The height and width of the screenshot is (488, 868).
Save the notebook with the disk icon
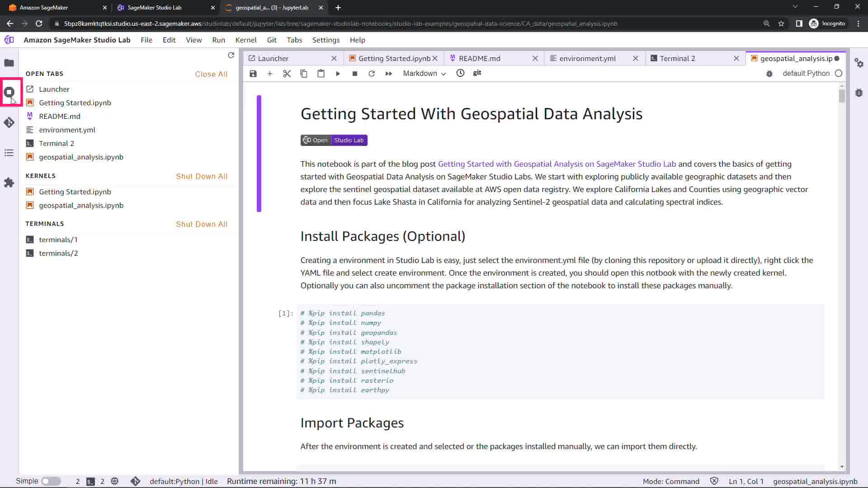click(253, 74)
